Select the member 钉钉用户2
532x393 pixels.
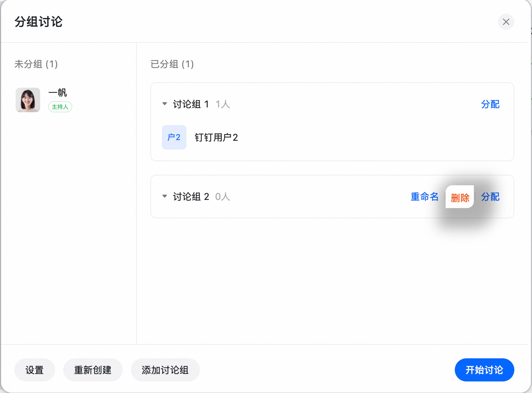[216, 138]
